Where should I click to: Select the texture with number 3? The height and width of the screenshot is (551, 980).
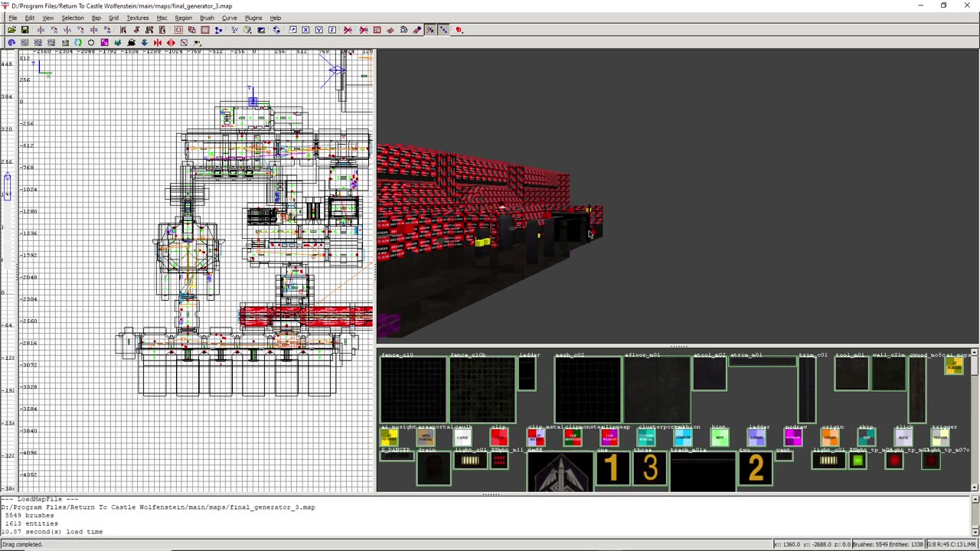pyautogui.click(x=650, y=468)
